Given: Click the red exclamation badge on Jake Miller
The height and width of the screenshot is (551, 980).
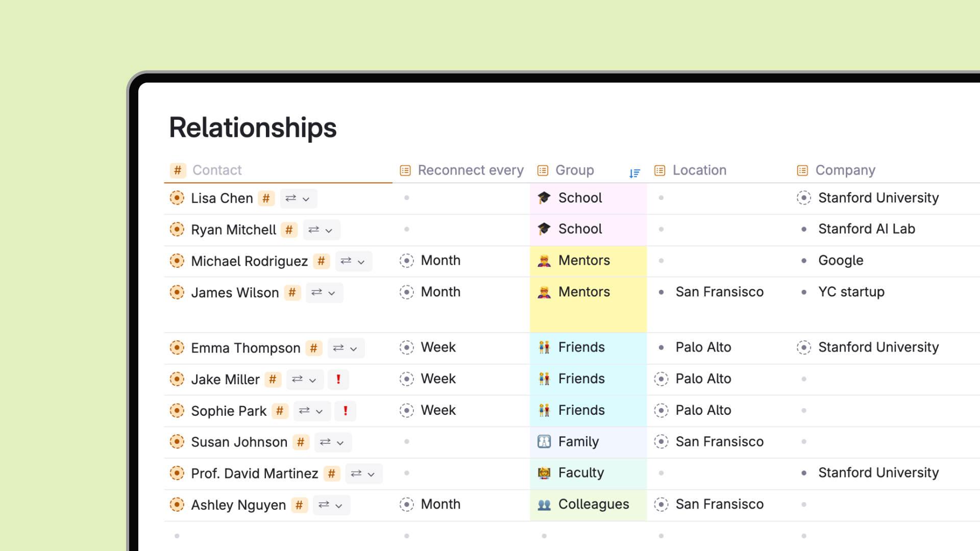Looking at the screenshot, I should [x=338, y=380].
